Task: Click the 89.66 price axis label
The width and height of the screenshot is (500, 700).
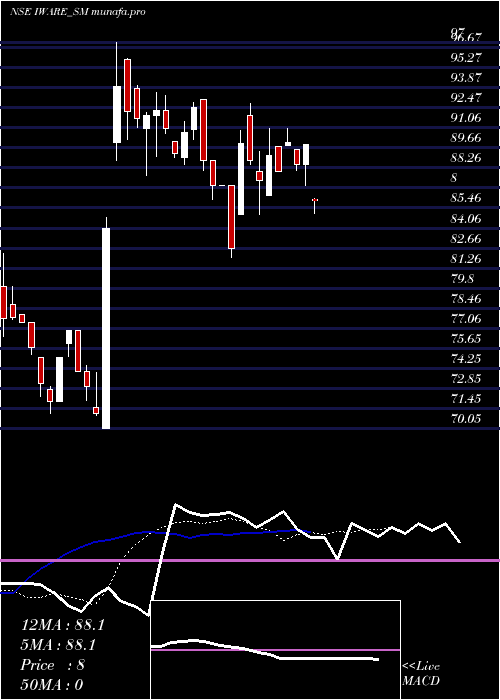Action: (x=466, y=138)
